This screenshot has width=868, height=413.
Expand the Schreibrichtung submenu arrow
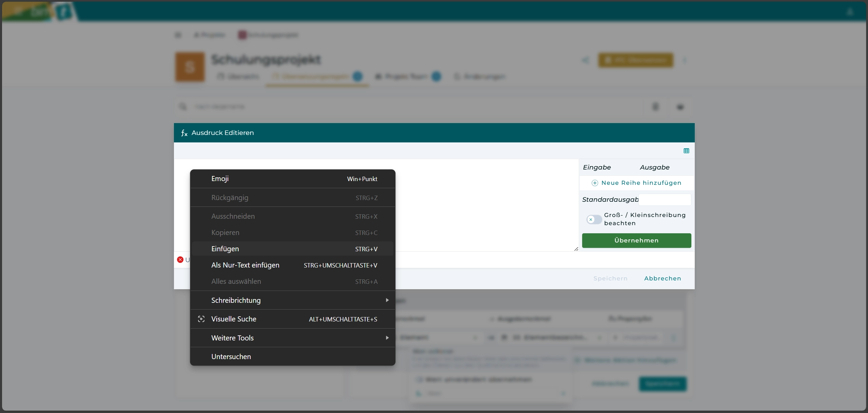(387, 300)
